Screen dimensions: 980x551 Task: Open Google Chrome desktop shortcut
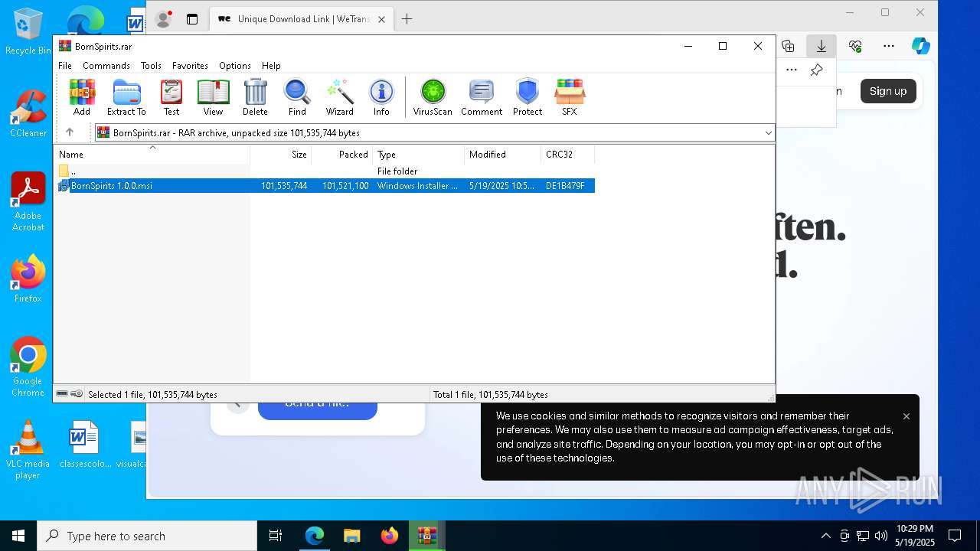click(28, 367)
